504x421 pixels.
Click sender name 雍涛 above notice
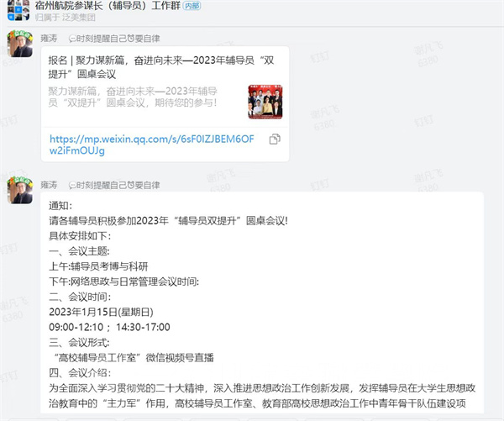[49, 185]
